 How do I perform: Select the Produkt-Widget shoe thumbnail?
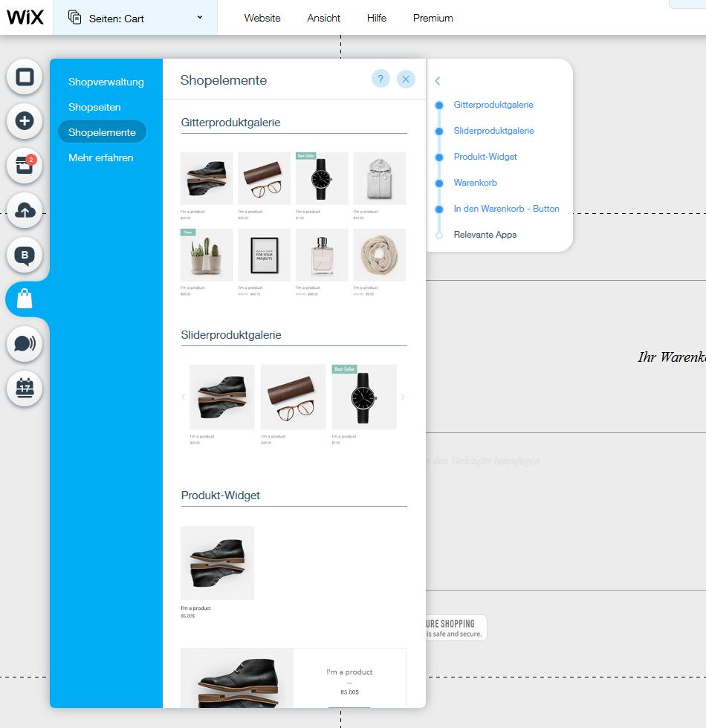tap(218, 562)
